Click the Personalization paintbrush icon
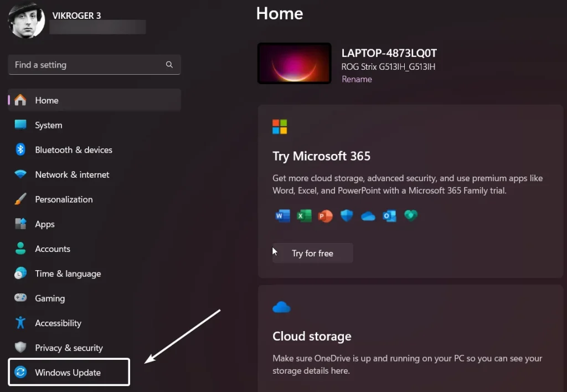Viewport: 567px width, 392px height. pyautogui.click(x=20, y=199)
